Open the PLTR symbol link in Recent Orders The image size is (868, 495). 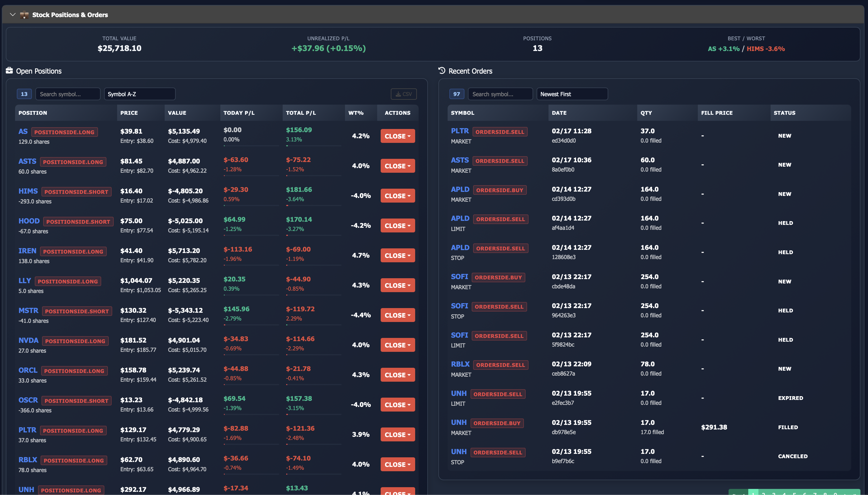coord(460,131)
